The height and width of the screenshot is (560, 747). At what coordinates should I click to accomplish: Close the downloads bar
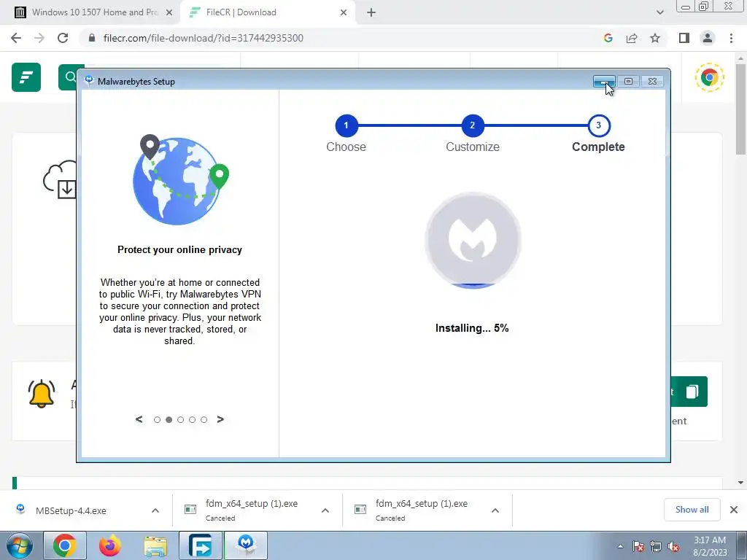(734, 510)
